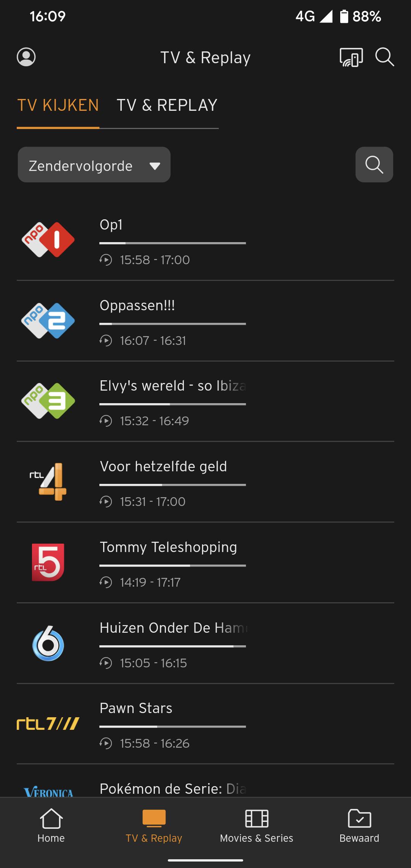The height and width of the screenshot is (868, 411).
Task: Open NPO 1 channel logo
Action: click(x=48, y=240)
